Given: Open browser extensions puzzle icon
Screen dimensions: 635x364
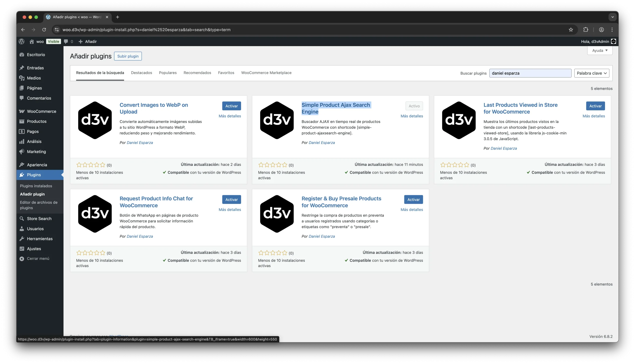Looking at the screenshot, I should pos(585,30).
